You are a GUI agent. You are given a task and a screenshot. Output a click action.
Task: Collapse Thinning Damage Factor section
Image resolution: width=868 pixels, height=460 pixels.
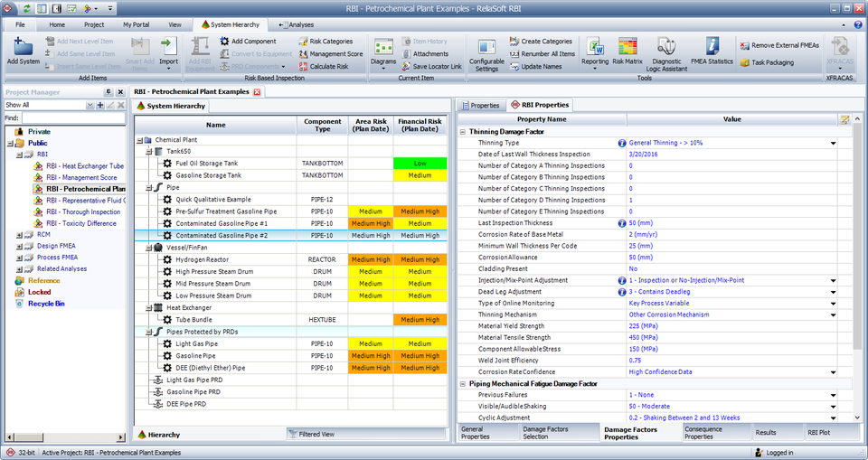(x=462, y=132)
